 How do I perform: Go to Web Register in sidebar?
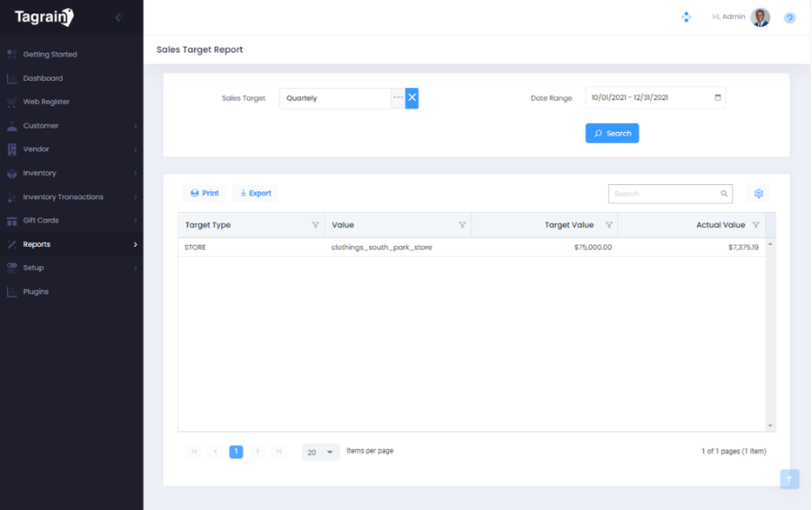click(x=46, y=102)
